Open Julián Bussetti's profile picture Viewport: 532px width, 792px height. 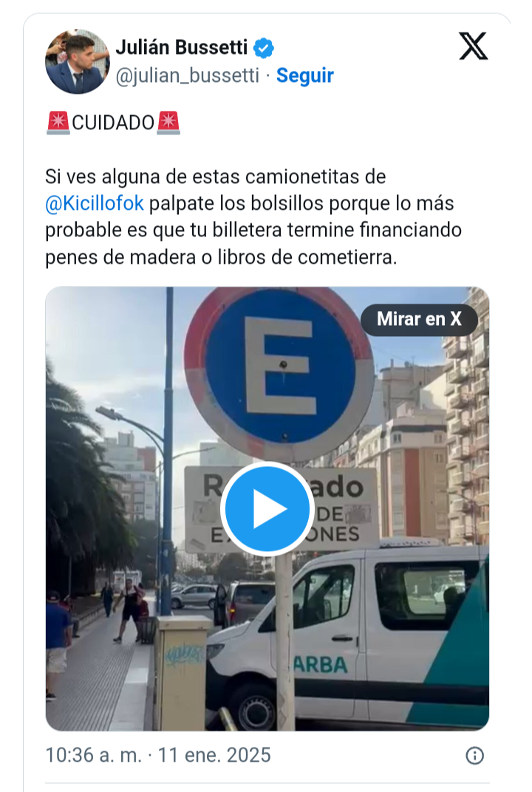point(78,61)
